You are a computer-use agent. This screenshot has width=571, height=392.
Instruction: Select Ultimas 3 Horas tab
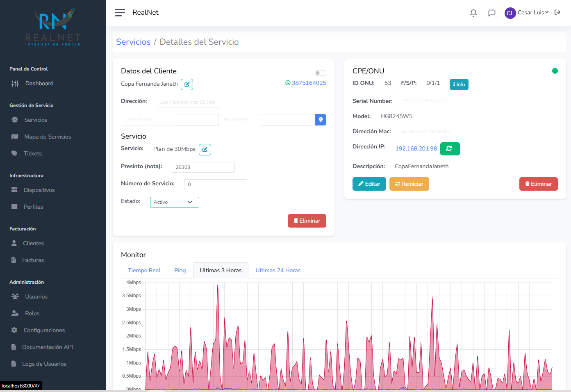[221, 270]
